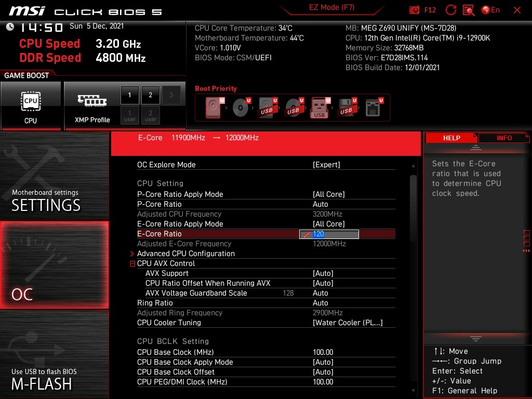Viewport: 532px width, 399px height.
Task: Close BIOS setup with the X icon
Action: coord(517,10)
